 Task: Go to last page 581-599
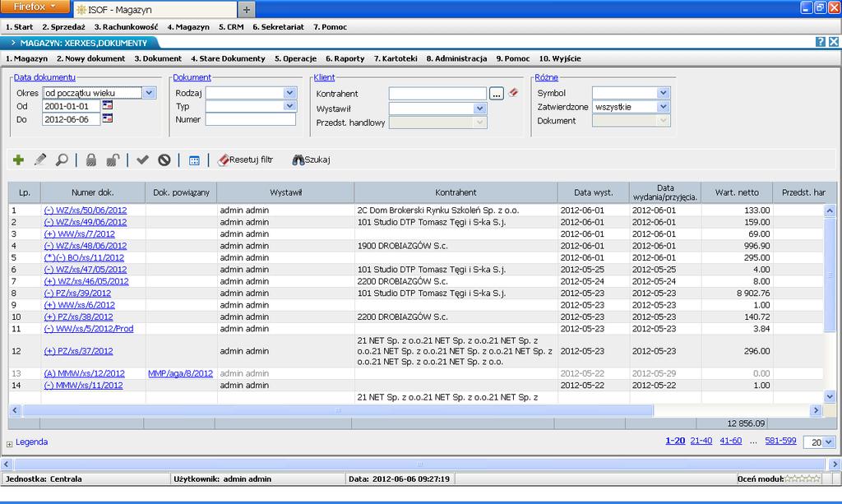tap(780, 441)
